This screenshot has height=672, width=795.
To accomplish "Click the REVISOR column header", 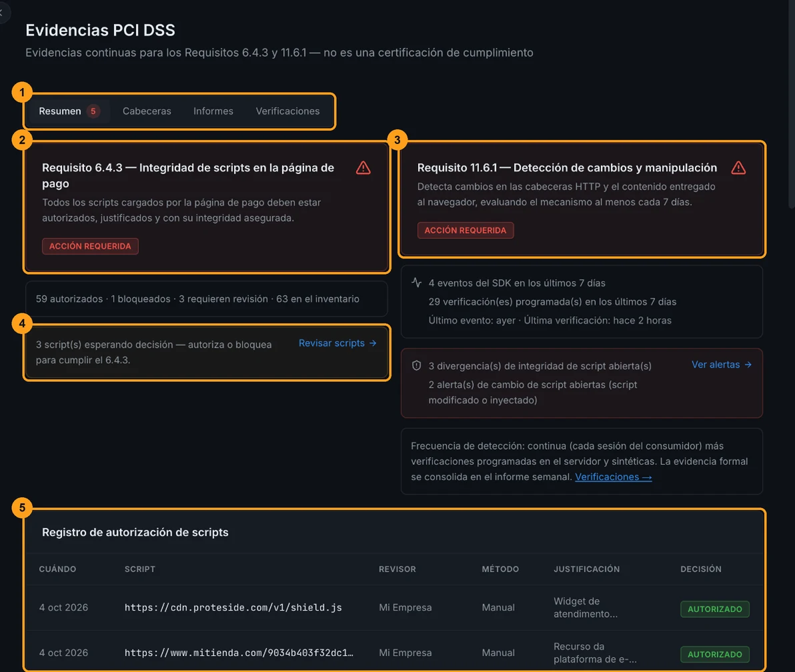I will pos(397,569).
